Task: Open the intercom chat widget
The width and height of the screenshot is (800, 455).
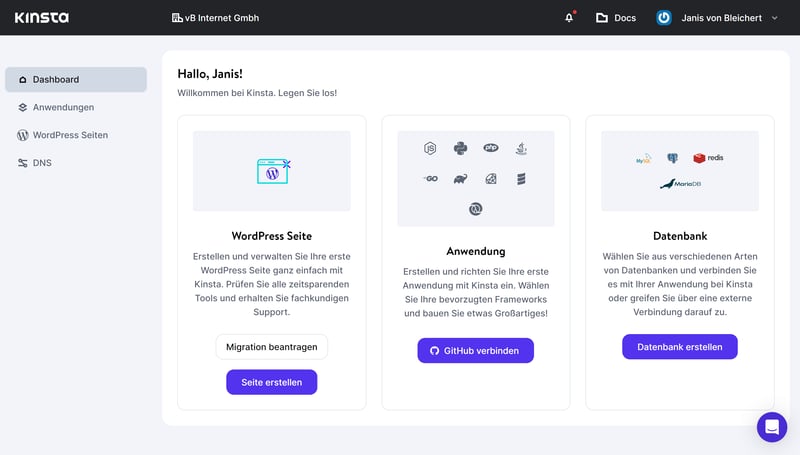Action: [x=771, y=427]
